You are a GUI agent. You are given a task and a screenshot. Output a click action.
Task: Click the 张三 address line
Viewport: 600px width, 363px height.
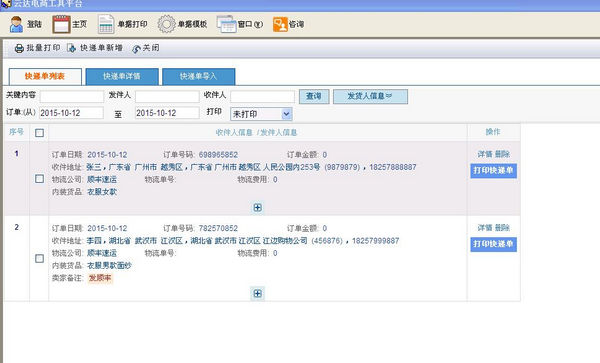click(x=251, y=167)
